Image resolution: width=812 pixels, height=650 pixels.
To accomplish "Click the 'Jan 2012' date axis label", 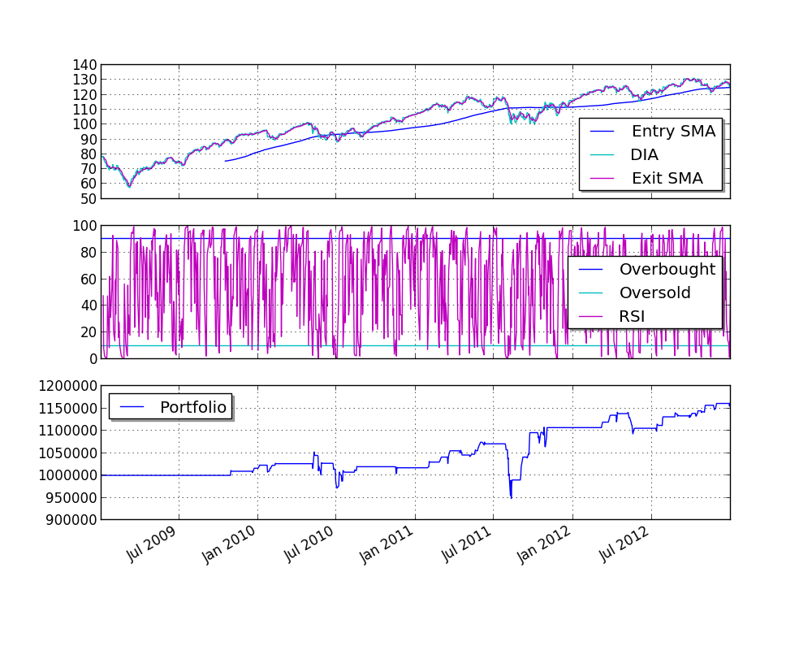I will 544,544.
